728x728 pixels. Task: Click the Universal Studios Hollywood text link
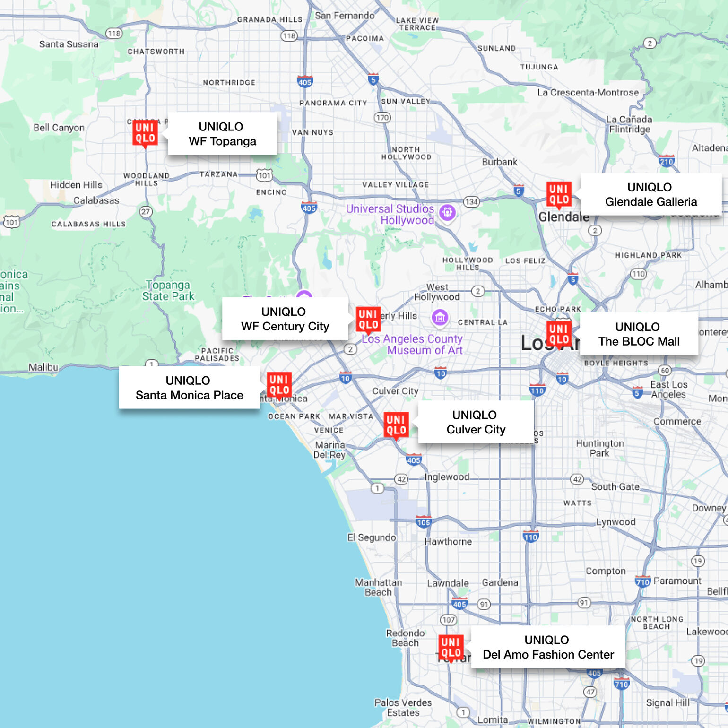tap(390, 214)
